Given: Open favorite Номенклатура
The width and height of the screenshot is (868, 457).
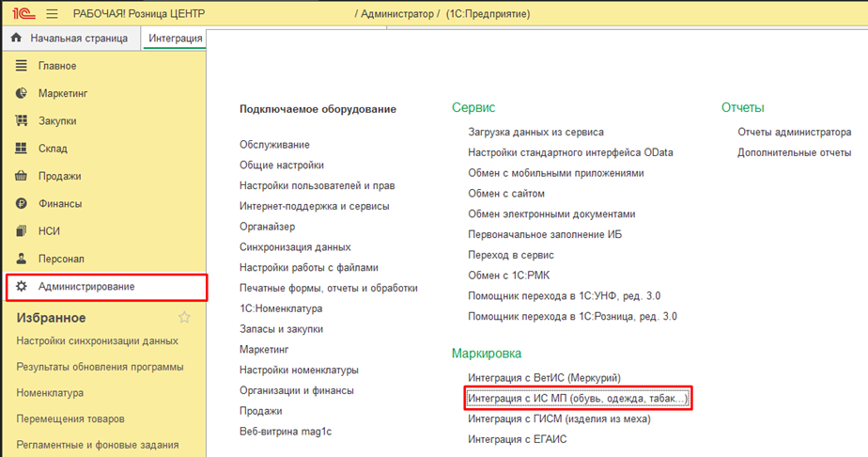Looking at the screenshot, I should (50, 393).
